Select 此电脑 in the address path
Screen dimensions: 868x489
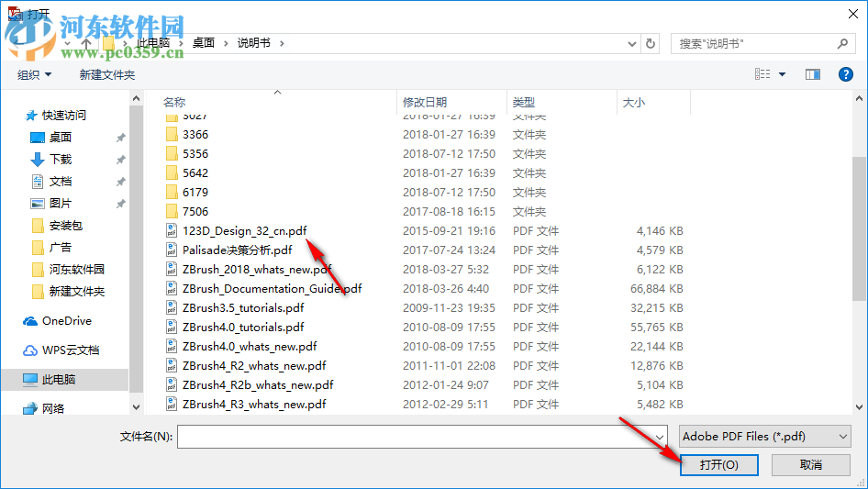[x=153, y=42]
